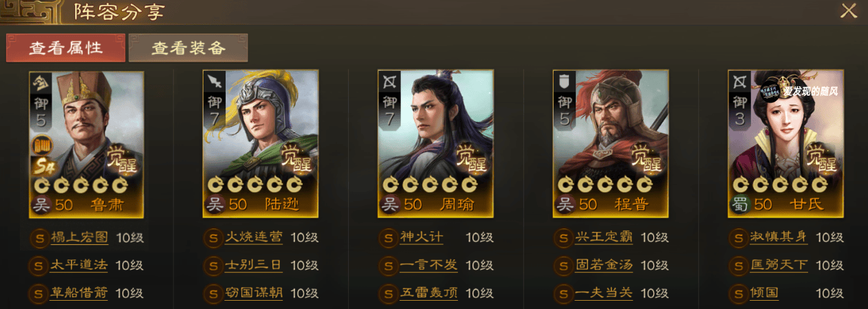
Task: Click the S rank icon beside 神火计
Action: tap(389, 238)
